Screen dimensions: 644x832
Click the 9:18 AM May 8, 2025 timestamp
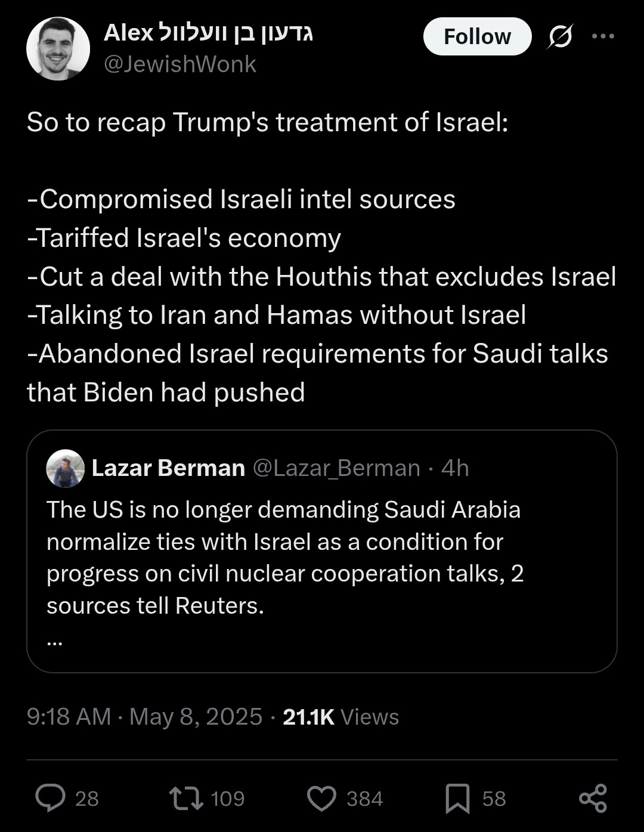[x=144, y=716]
